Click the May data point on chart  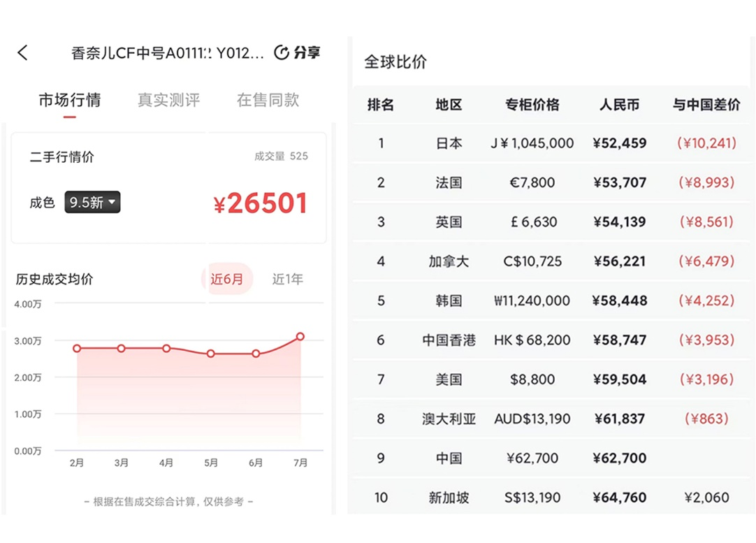[211, 354]
